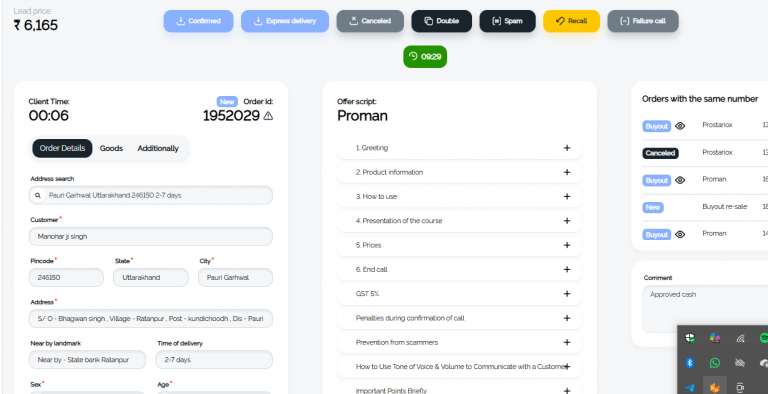This screenshot has height=394, width=768.
Task: Click the Comment box with Approved cash
Action: pyautogui.click(x=705, y=309)
